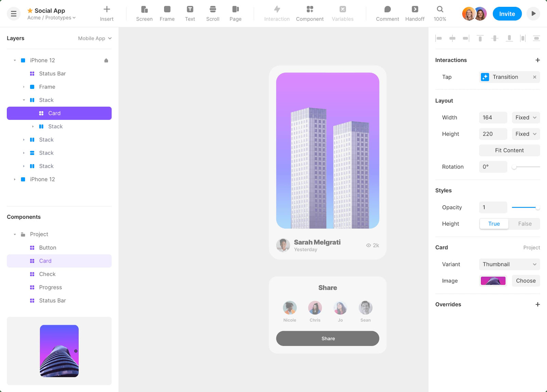Click the Opacity slider
Screen dimensions: 547x392
click(525, 207)
